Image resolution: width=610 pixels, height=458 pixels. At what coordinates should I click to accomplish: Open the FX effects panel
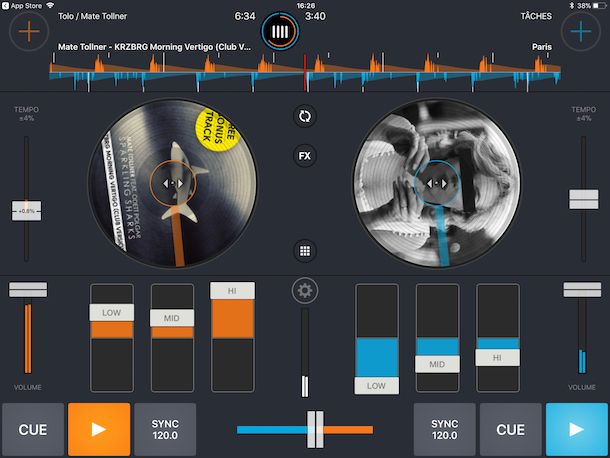click(x=305, y=156)
